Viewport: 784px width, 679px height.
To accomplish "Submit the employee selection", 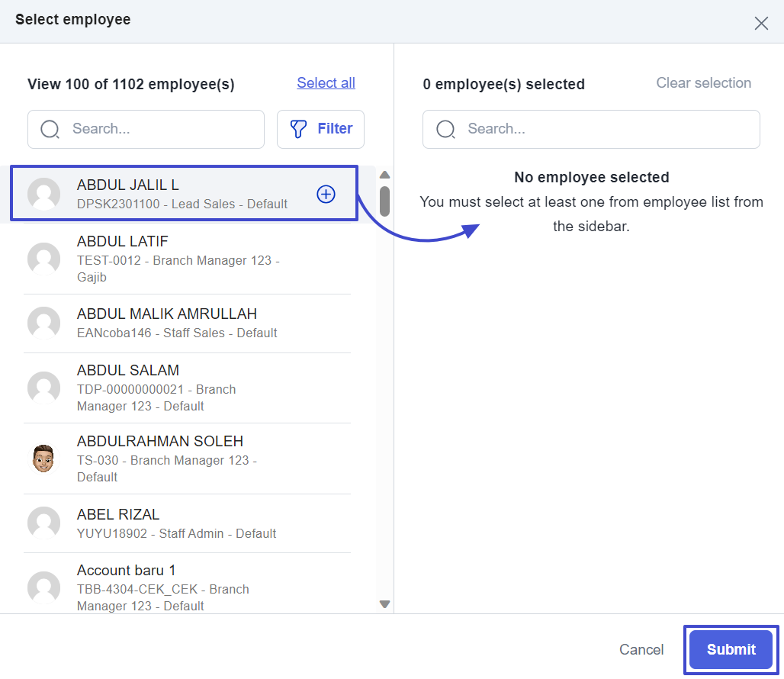I will (731, 650).
